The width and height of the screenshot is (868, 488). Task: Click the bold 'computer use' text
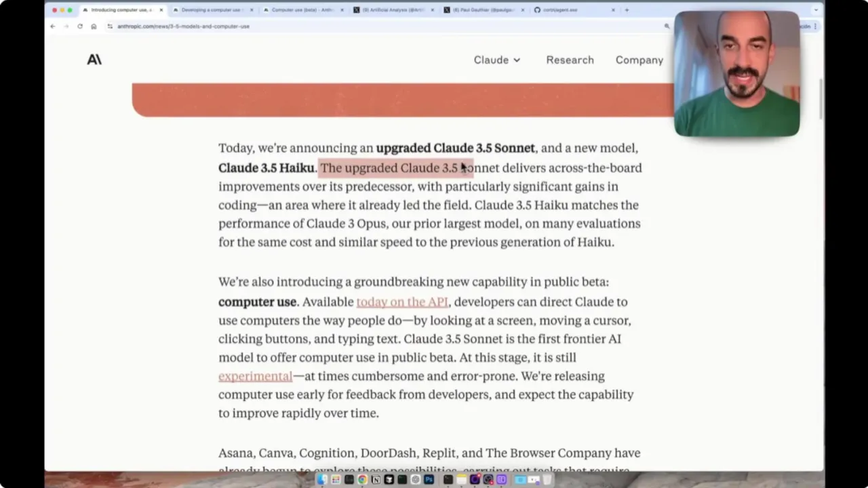point(257,302)
